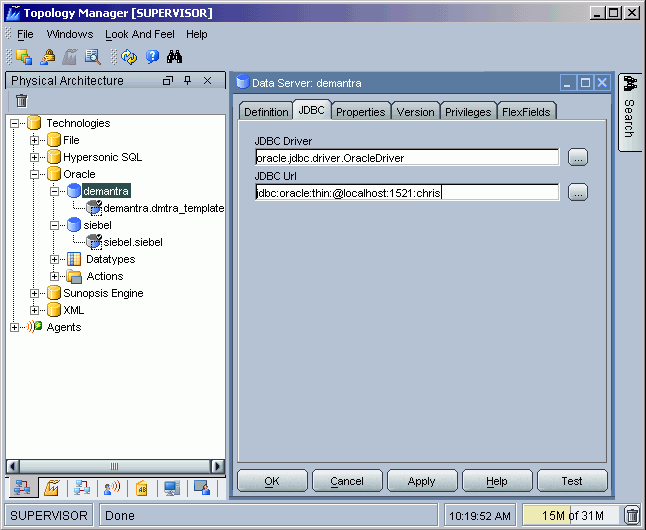Select the Sunopsis Engine tree item
Image resolution: width=646 pixels, height=530 pixels.
pyautogui.click(x=103, y=293)
